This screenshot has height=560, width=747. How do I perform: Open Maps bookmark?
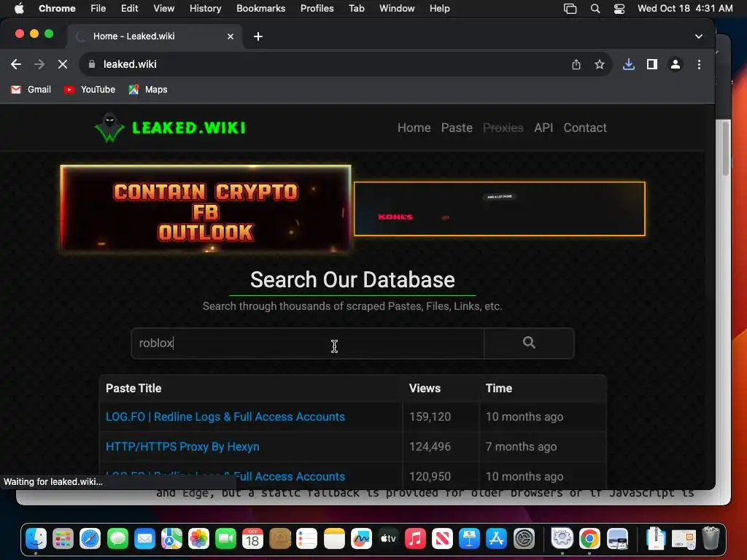click(147, 90)
